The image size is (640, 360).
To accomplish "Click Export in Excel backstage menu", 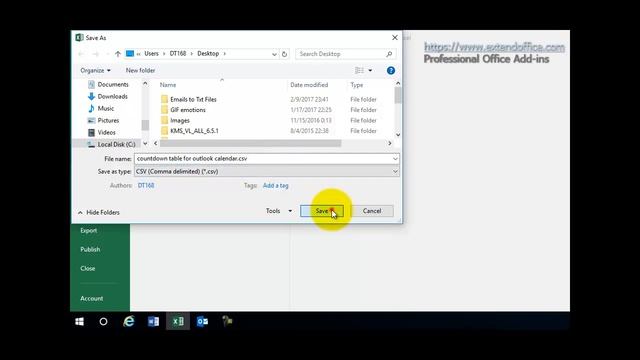I will [89, 231].
